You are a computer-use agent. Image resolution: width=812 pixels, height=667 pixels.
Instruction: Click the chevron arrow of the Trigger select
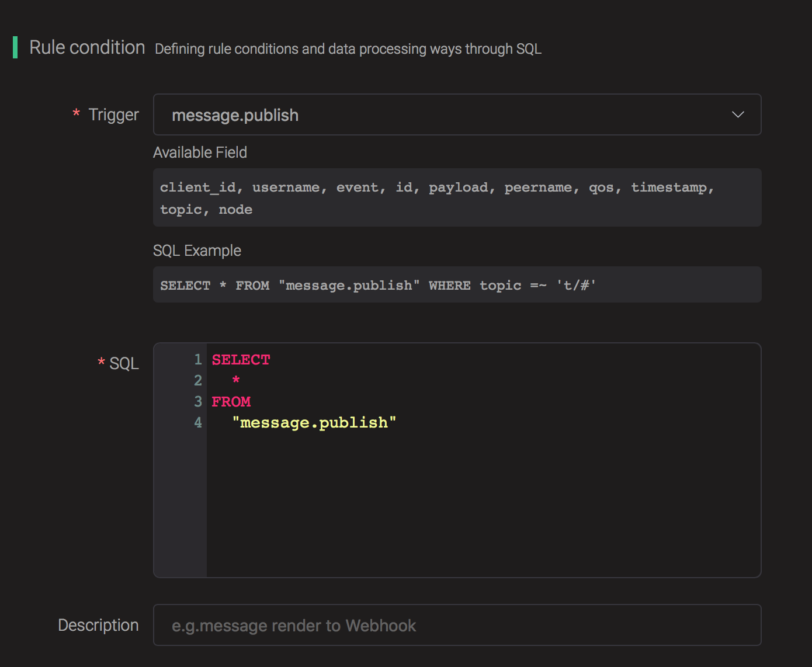(x=738, y=114)
